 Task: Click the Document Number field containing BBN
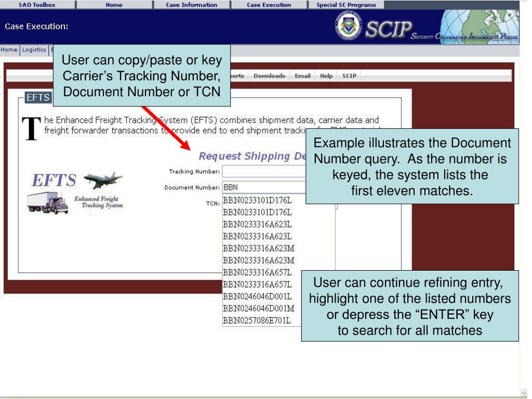(x=264, y=187)
